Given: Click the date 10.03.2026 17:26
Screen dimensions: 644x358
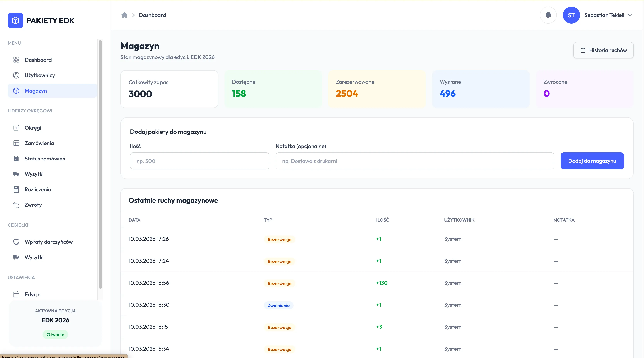Looking at the screenshot, I should point(148,239).
